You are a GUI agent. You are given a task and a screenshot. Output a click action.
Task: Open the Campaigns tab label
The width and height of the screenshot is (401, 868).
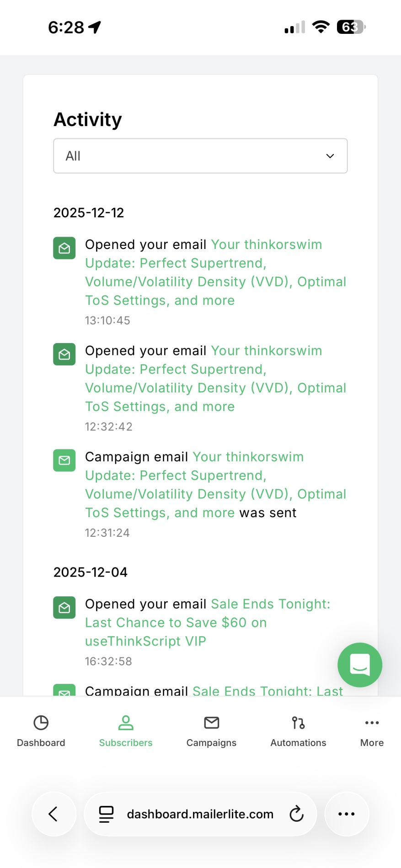[x=211, y=743]
